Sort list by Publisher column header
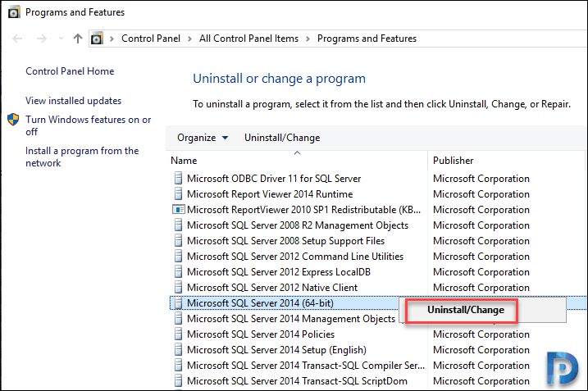This screenshot has width=588, height=391. [x=453, y=161]
